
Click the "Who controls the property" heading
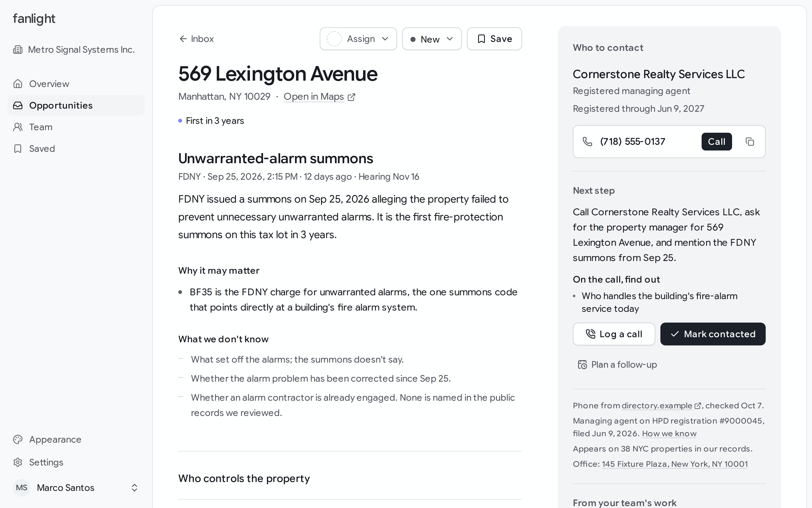coord(244,478)
